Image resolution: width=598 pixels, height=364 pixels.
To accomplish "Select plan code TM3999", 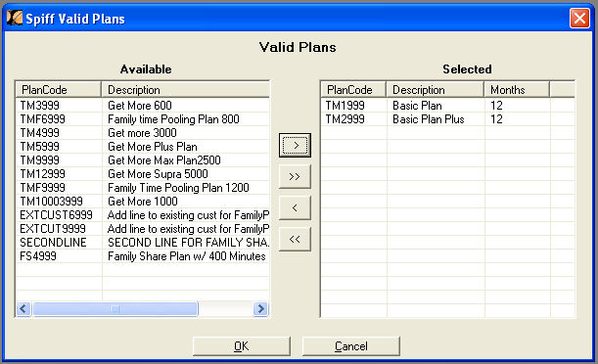I will click(x=40, y=106).
